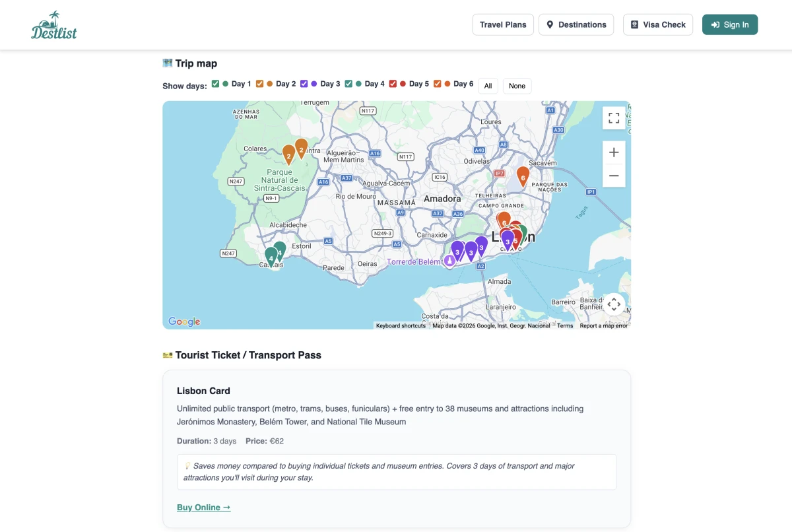Select the Day 3 marker over Chiado
Image resolution: width=792 pixels, height=532 pixels.
tap(508, 241)
